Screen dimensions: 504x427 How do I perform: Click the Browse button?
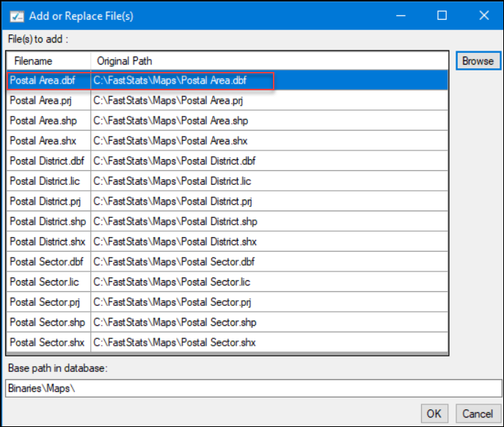(x=478, y=61)
